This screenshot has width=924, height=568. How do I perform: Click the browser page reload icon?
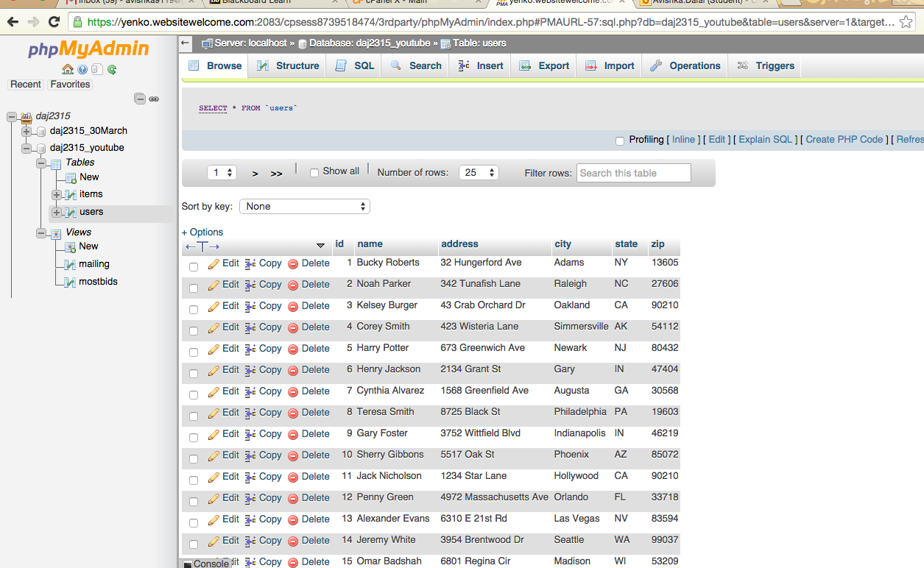pos(54,22)
